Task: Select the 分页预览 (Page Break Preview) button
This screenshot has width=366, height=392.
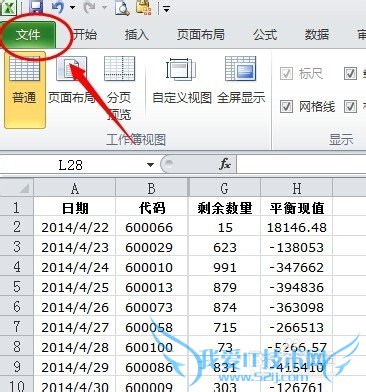Action: (119, 88)
